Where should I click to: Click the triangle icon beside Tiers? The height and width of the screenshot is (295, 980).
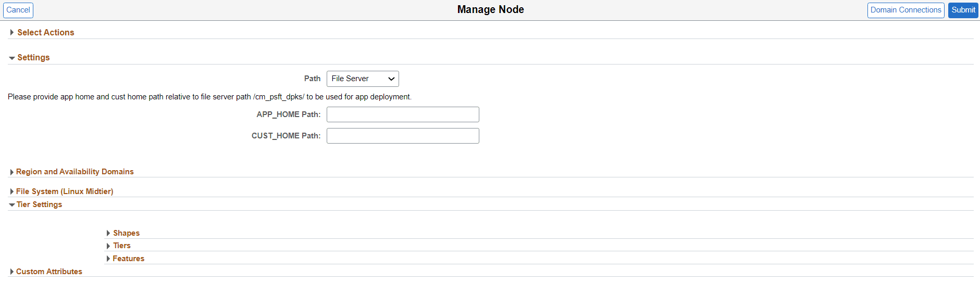[108, 246]
